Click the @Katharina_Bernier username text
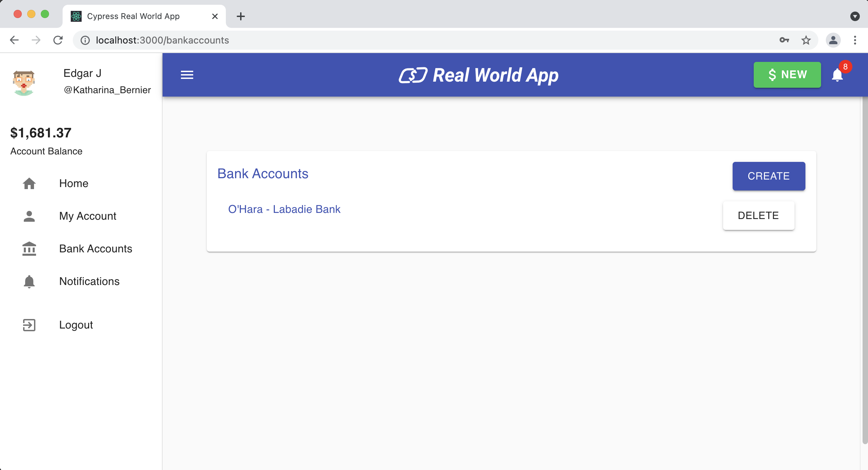This screenshot has width=868, height=470. (x=107, y=89)
